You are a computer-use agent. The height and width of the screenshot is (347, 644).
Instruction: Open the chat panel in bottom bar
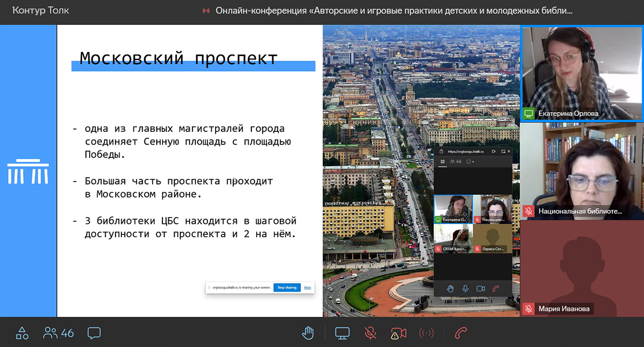point(94,333)
